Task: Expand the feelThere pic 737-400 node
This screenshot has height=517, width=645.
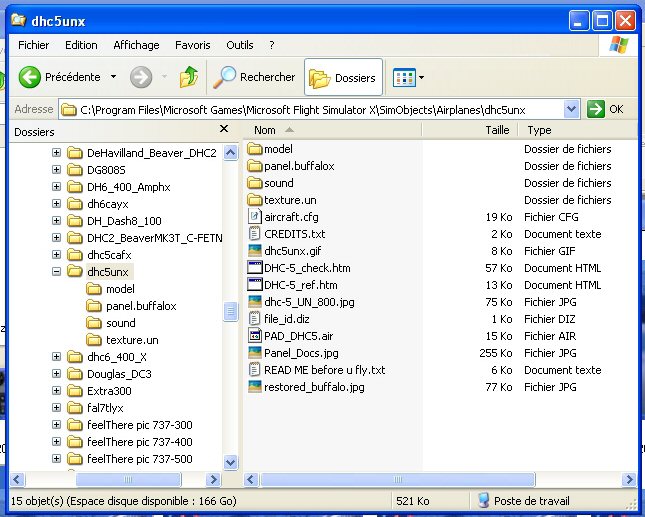Action: (56, 442)
